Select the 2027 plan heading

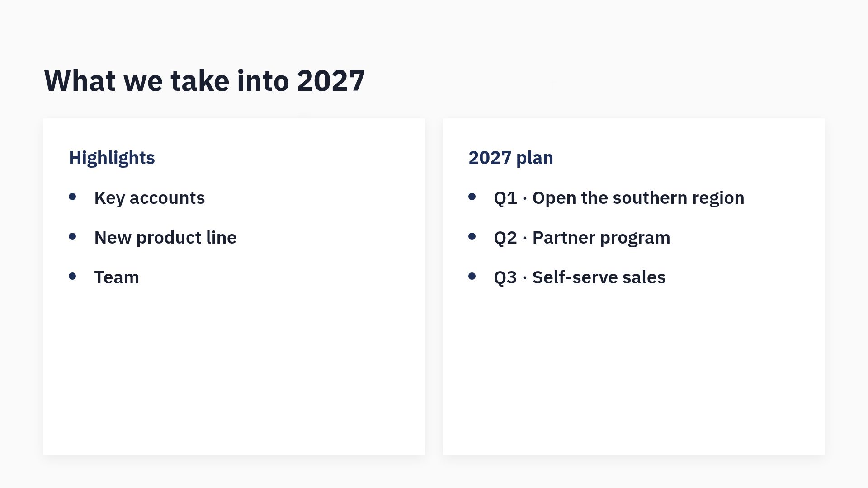[x=511, y=158]
